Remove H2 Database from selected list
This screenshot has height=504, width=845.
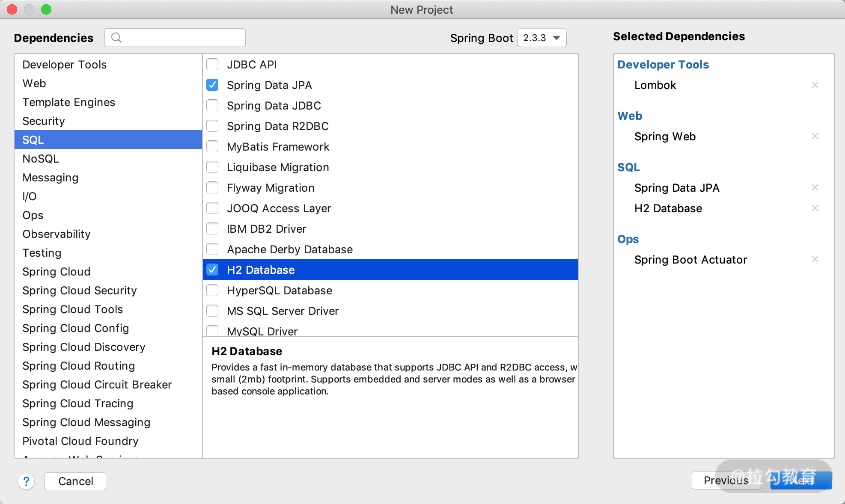point(815,208)
